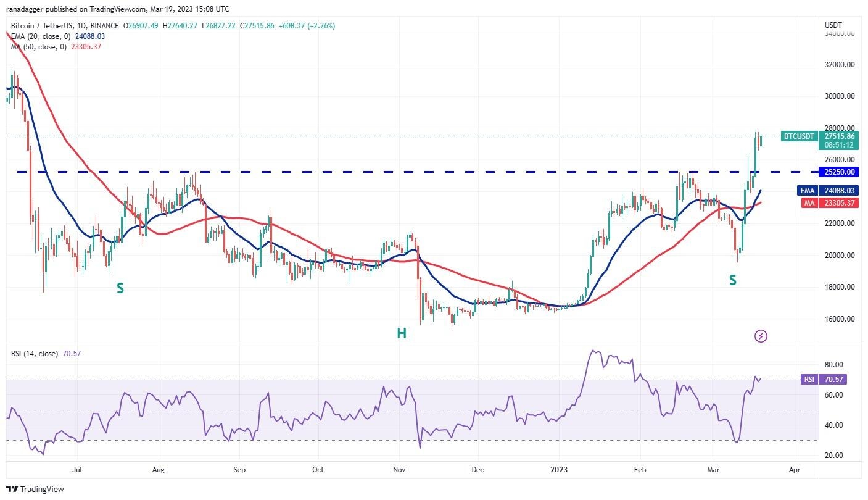
Task: Click the Apr label on time axis
Action: 795,470
